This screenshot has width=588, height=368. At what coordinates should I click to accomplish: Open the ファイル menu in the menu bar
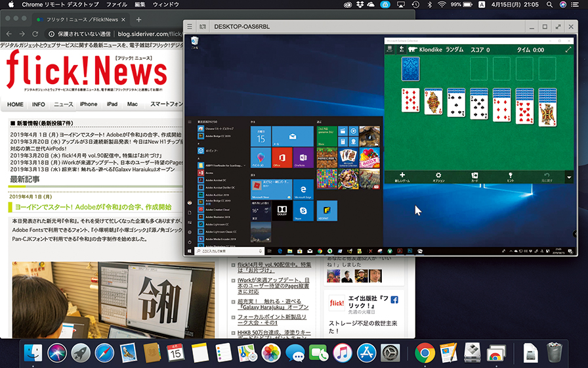[x=116, y=5]
